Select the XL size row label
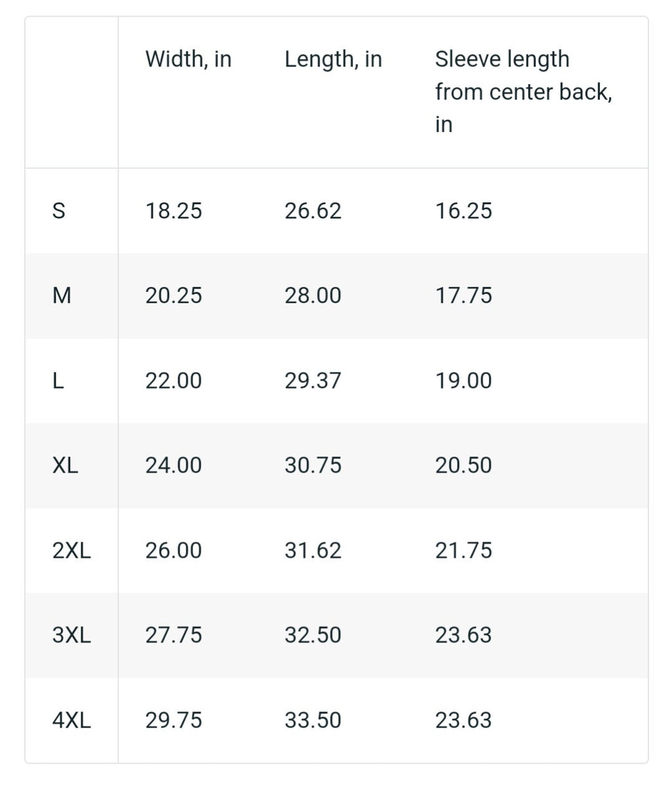Image resolution: width=672 pixels, height=795 pixels. 65,465
